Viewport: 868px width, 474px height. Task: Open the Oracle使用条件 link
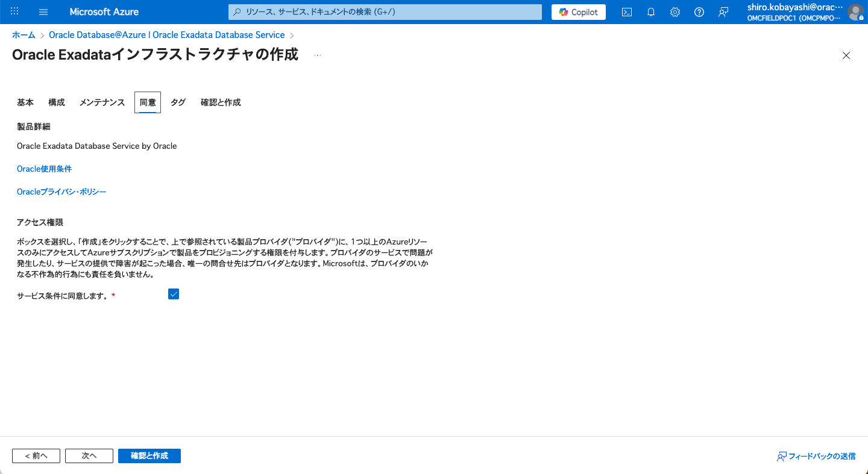pyautogui.click(x=44, y=168)
